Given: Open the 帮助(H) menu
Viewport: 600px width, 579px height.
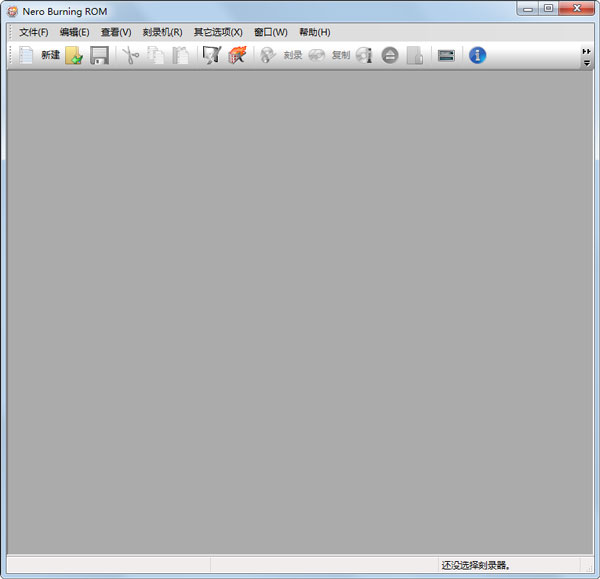Looking at the screenshot, I should [315, 33].
